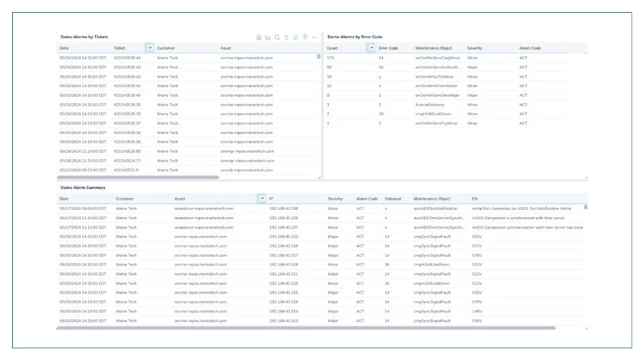Click Severity header in Demo Alarm Summary
Image resolution: width=644 pixels, height=360 pixels.
tap(335, 198)
